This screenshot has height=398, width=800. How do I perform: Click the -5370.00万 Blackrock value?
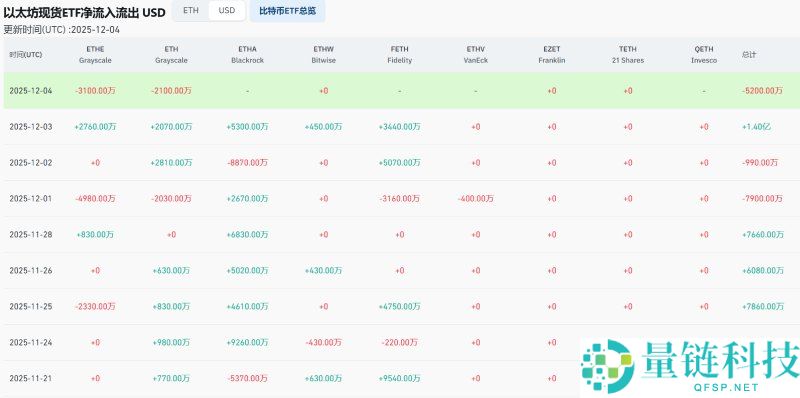point(247,379)
